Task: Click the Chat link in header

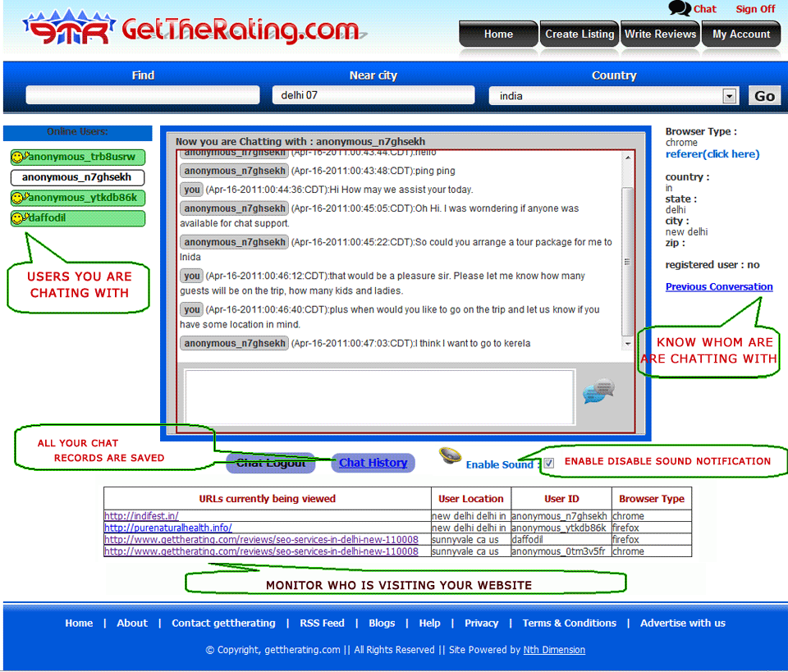Action: (x=704, y=9)
